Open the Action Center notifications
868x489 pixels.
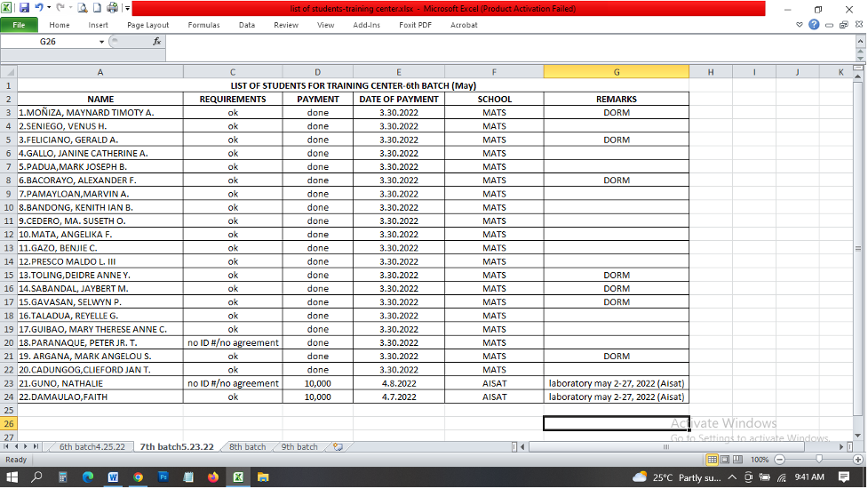(844, 477)
